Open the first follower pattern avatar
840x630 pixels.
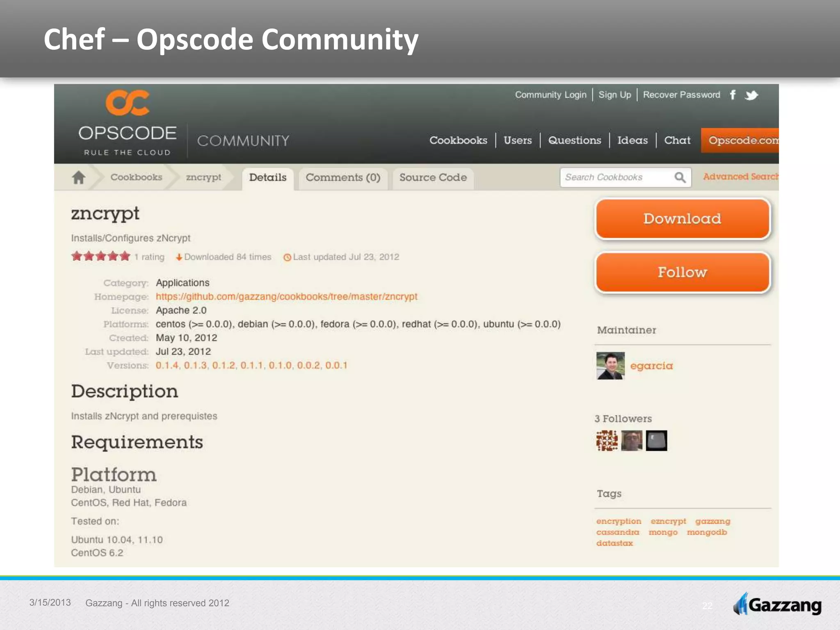(607, 441)
